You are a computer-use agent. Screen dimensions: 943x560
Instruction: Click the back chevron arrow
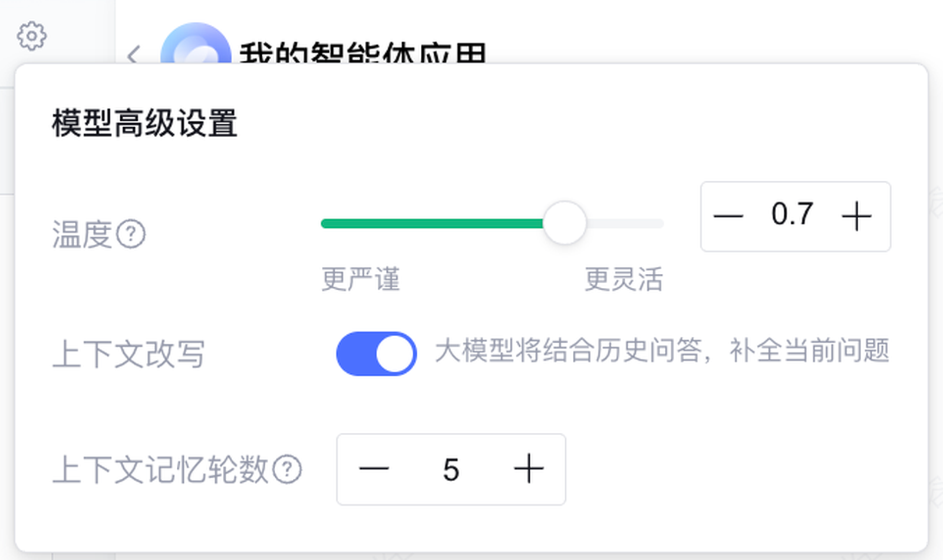tap(134, 55)
